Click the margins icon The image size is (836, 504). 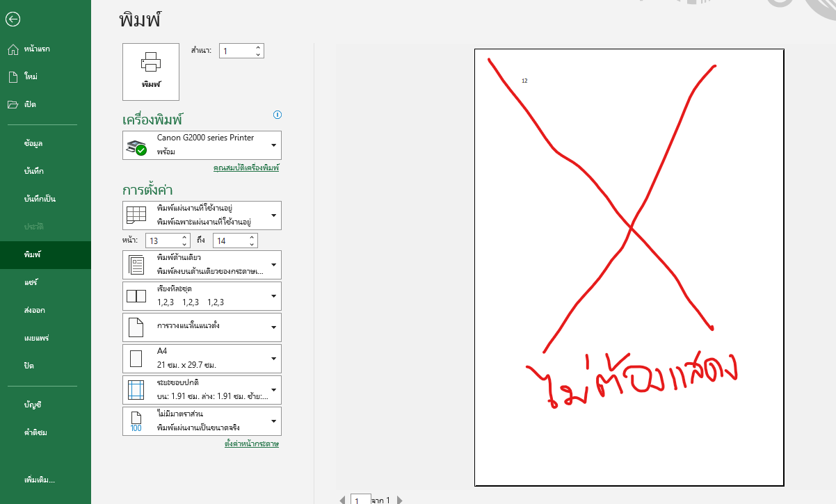click(136, 390)
